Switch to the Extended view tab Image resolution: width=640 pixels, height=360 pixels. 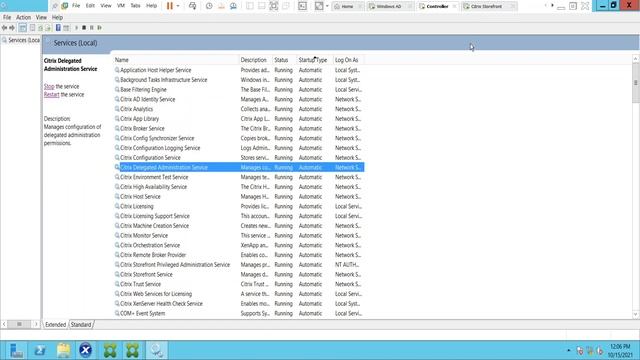tap(56, 325)
